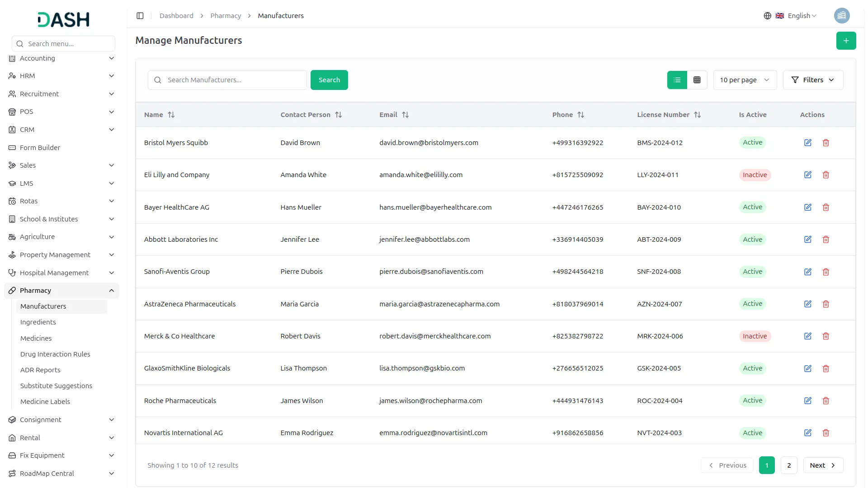
Task: Toggle the sidebar collapse icon
Action: pyautogui.click(x=140, y=16)
